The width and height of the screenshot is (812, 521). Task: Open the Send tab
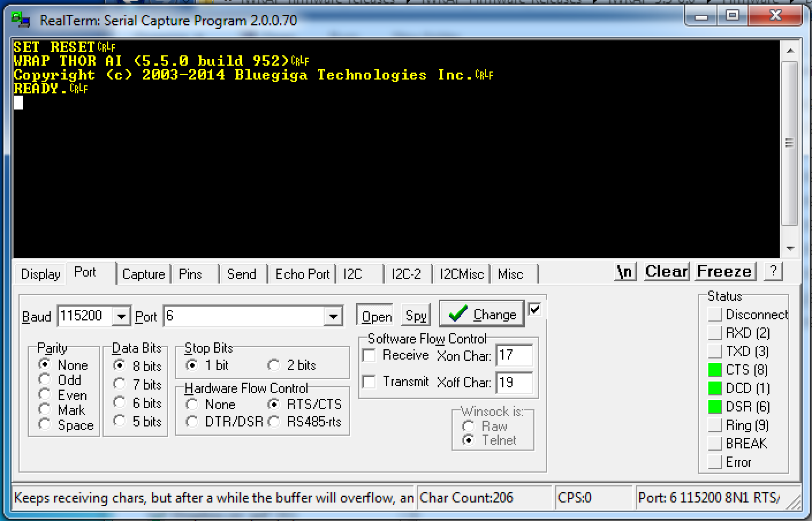coord(242,274)
